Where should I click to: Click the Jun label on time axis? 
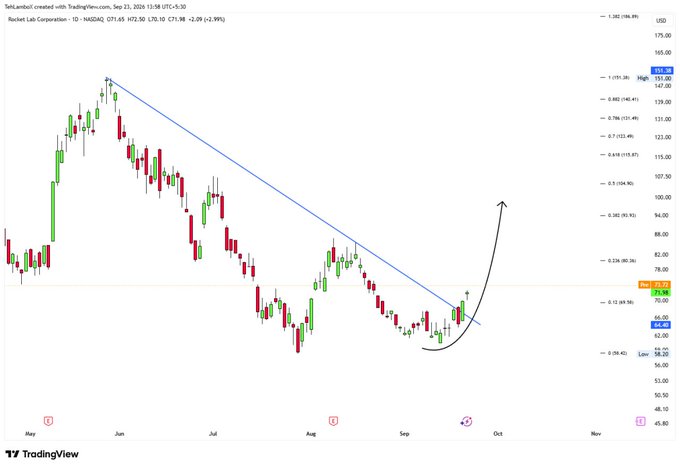click(x=119, y=433)
